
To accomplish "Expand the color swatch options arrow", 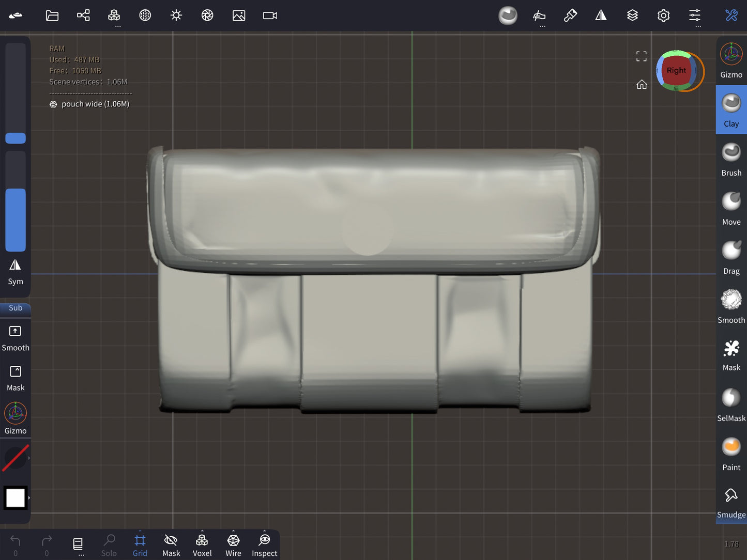I will point(29,498).
